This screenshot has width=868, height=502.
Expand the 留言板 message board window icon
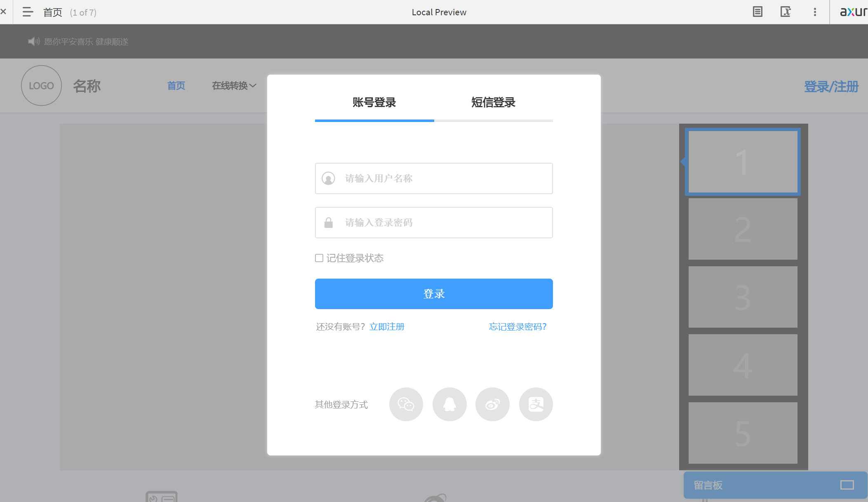[847, 485]
